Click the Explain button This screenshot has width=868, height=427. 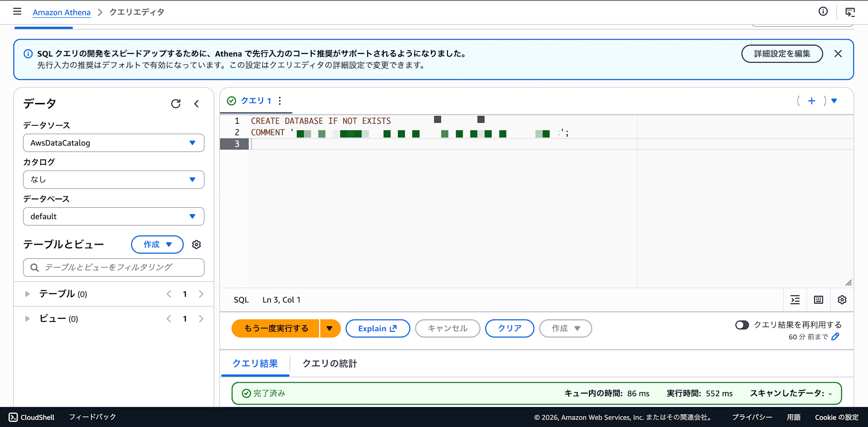click(378, 328)
